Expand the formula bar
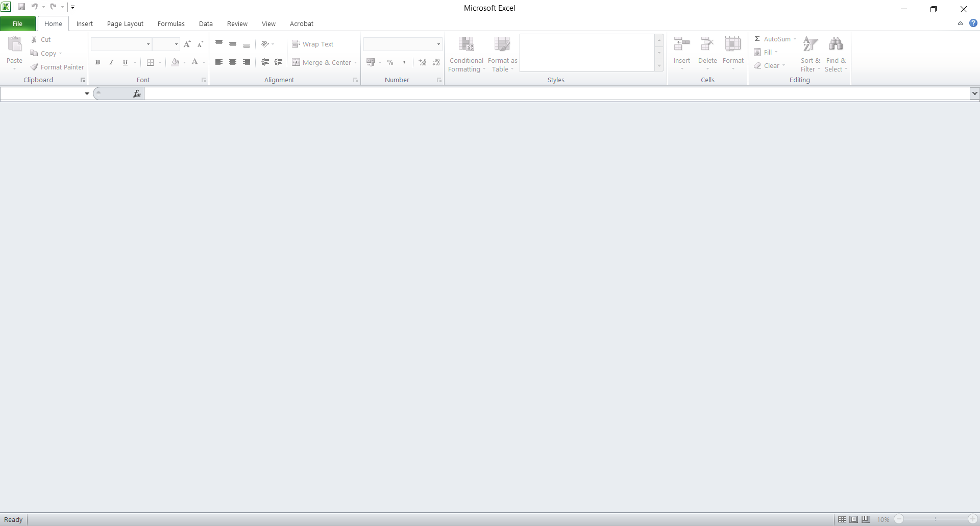 [x=975, y=93]
